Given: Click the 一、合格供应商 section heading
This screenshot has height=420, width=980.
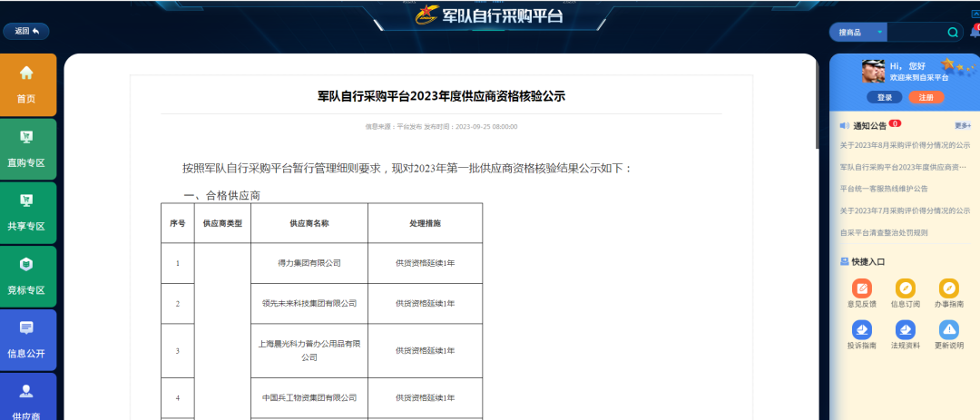Looking at the screenshot, I should click(222, 196).
